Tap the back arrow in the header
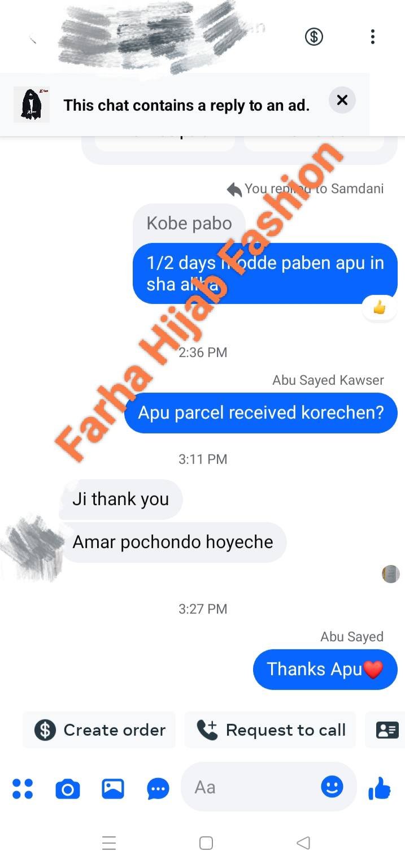 point(33,39)
